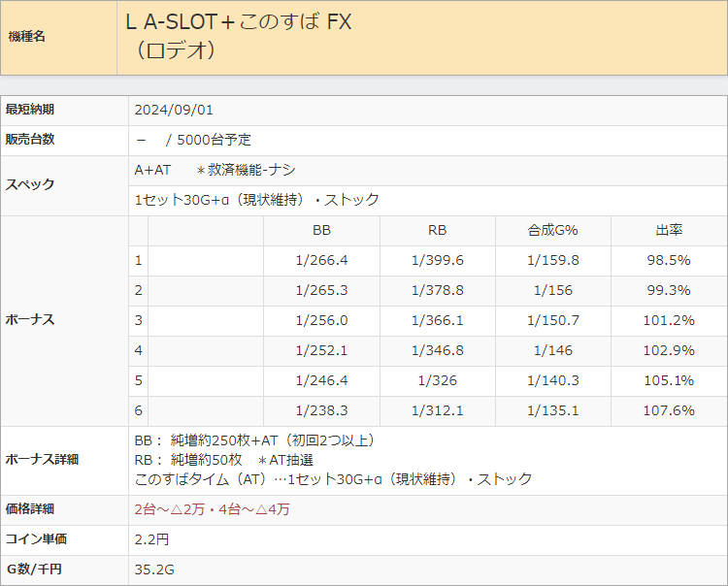Click payout rate 107.6%
This screenshot has width=728, height=586.
pyautogui.click(x=669, y=410)
